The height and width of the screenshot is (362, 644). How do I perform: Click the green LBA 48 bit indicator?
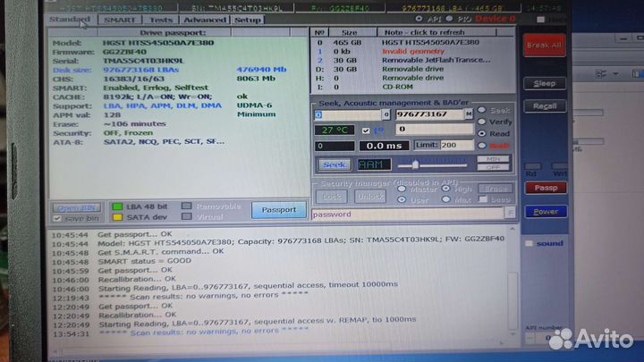pos(117,206)
